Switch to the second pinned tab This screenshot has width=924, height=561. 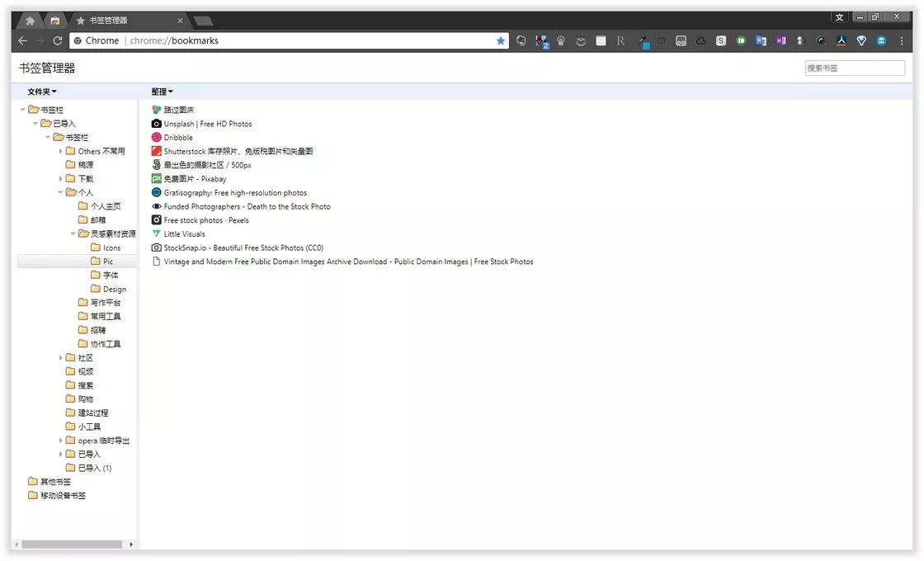click(54, 21)
